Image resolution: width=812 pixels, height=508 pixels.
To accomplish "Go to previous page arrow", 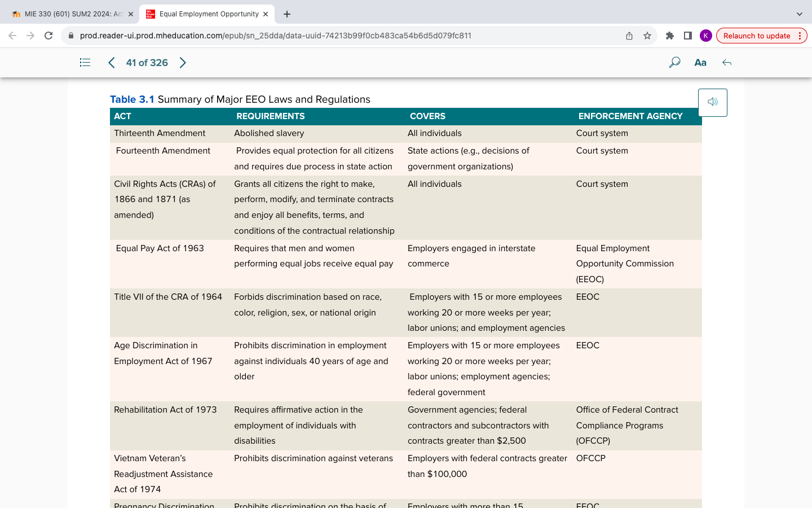I will pos(112,63).
